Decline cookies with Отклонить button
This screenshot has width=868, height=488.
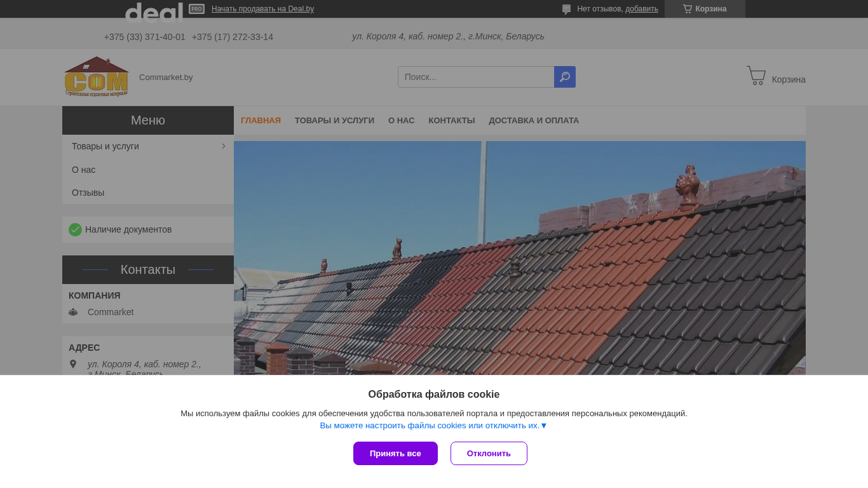coord(489,453)
